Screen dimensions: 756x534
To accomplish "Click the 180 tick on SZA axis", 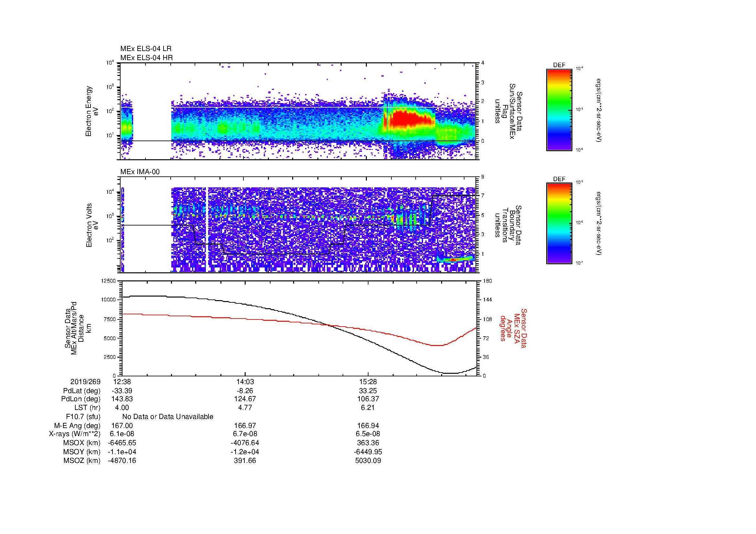I will pyautogui.click(x=487, y=281).
